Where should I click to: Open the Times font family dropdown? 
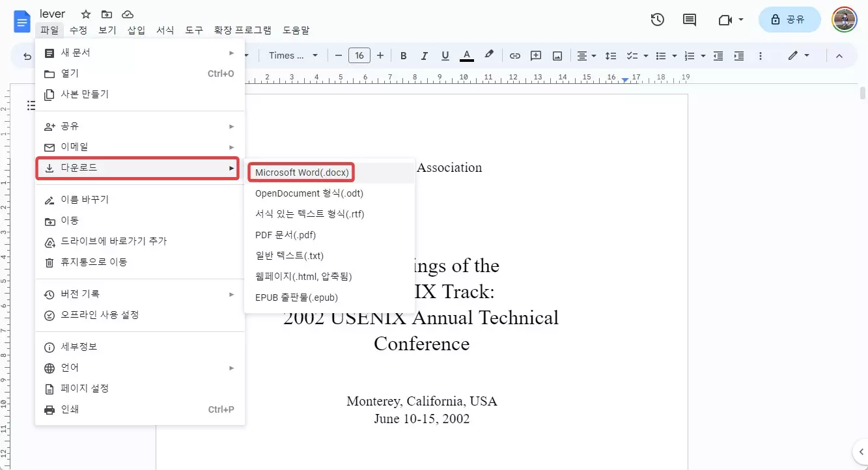coord(292,55)
